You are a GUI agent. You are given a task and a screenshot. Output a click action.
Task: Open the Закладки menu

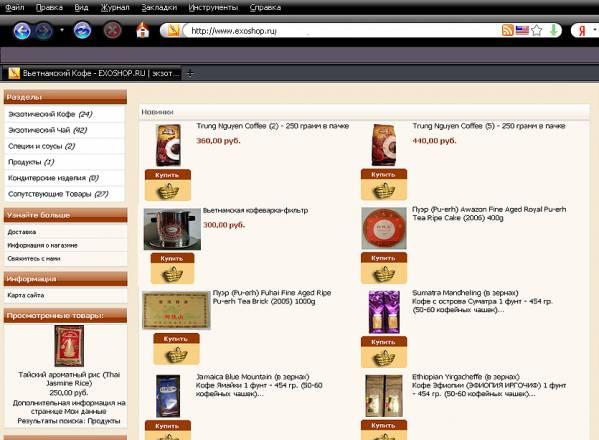[x=159, y=8]
